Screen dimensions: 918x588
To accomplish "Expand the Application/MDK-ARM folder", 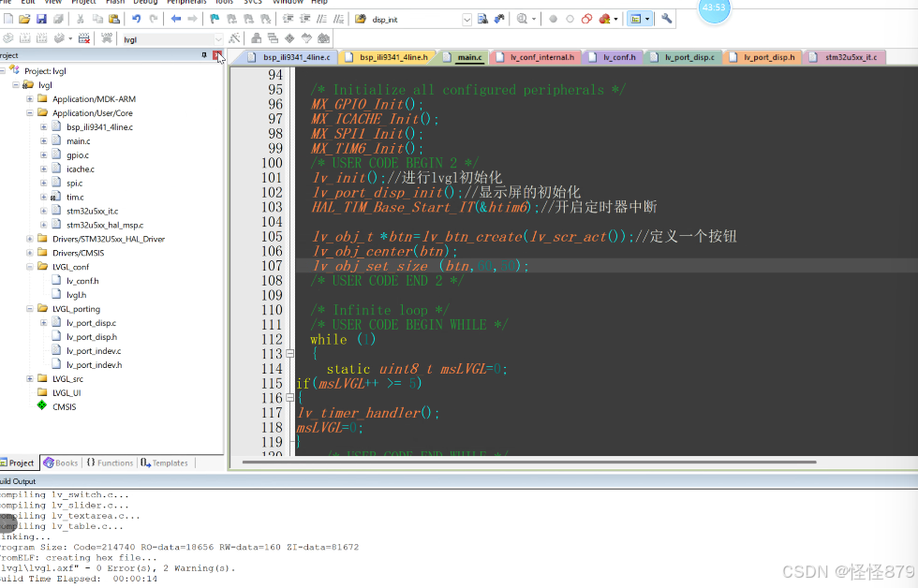I will coord(29,99).
